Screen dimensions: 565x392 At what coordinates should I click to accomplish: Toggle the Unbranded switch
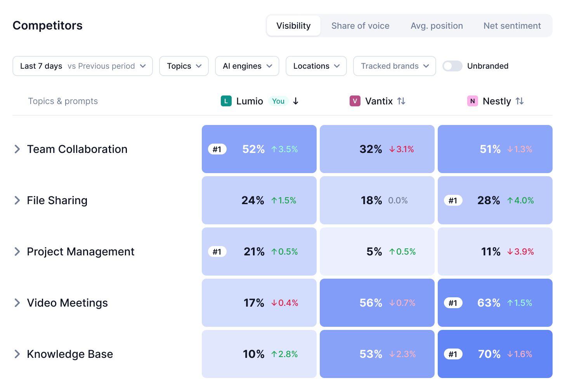tap(452, 66)
